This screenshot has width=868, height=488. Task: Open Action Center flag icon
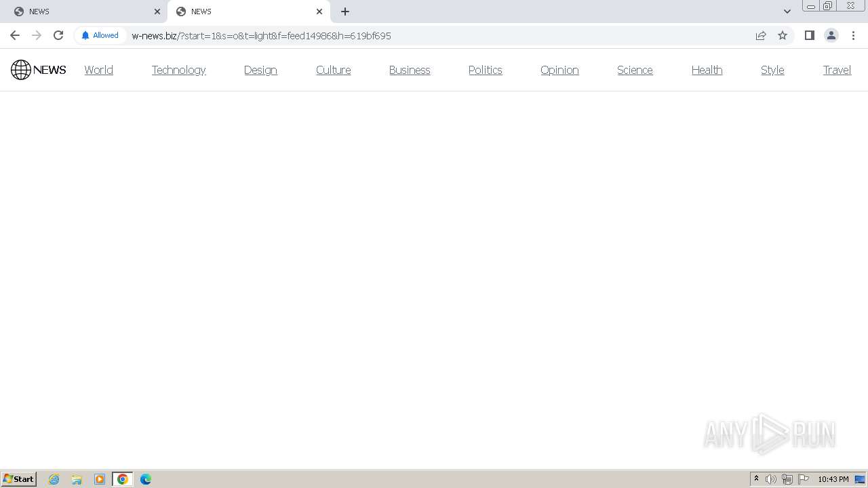804,479
